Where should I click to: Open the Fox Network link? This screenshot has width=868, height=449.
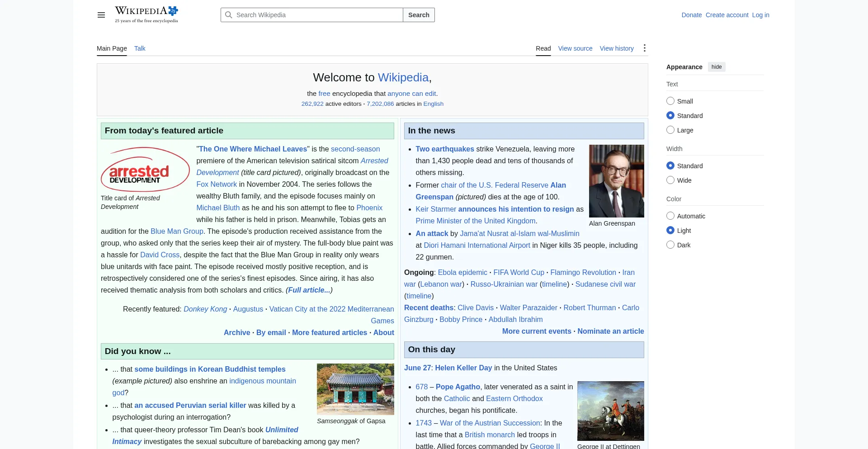[x=217, y=184]
